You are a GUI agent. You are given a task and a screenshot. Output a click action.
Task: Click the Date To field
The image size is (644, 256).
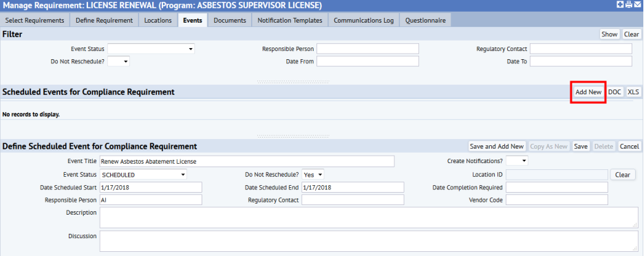(581, 61)
